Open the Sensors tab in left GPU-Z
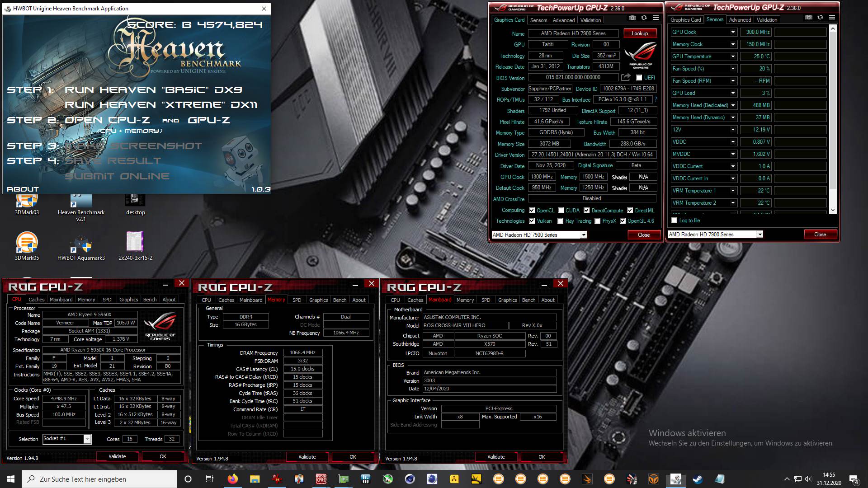The image size is (868, 488). pos(538,20)
